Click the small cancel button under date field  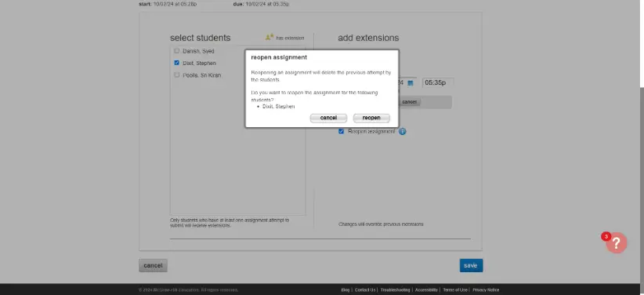point(410,102)
